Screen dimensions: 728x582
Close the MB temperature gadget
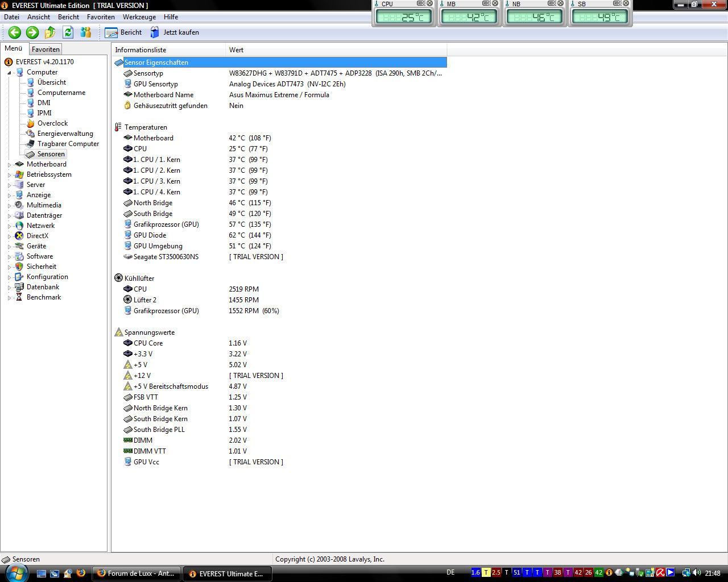495,3
